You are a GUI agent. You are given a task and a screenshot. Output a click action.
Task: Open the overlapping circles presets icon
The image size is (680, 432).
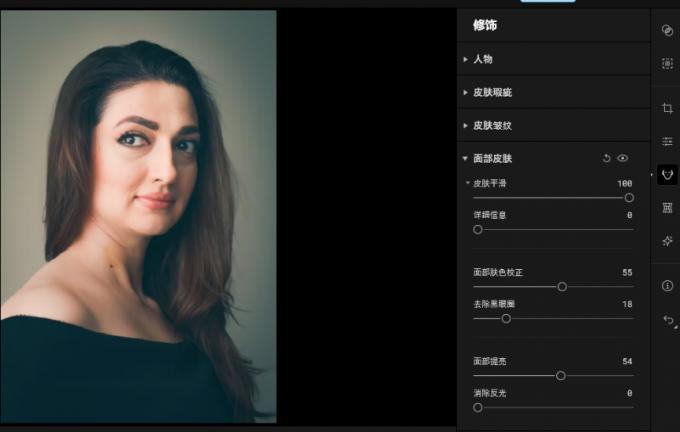(667, 30)
